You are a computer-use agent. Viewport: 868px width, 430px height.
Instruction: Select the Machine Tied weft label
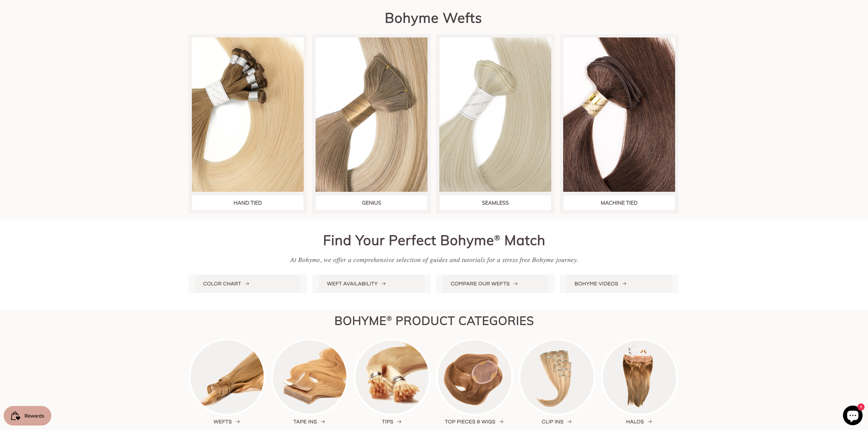tap(619, 203)
